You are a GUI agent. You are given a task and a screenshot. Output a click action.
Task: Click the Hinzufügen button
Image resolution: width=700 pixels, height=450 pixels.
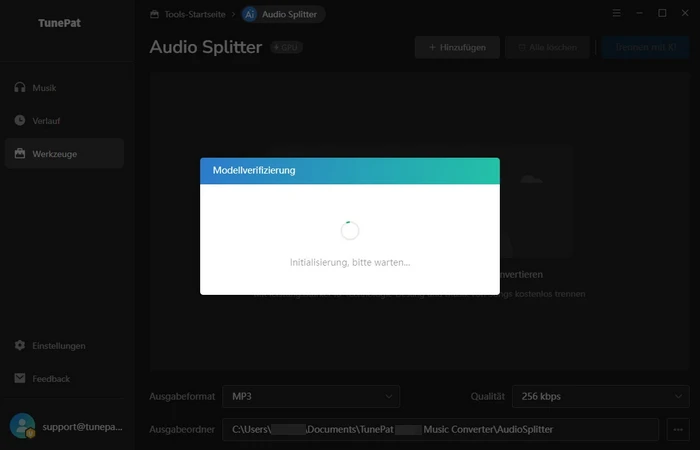click(457, 47)
